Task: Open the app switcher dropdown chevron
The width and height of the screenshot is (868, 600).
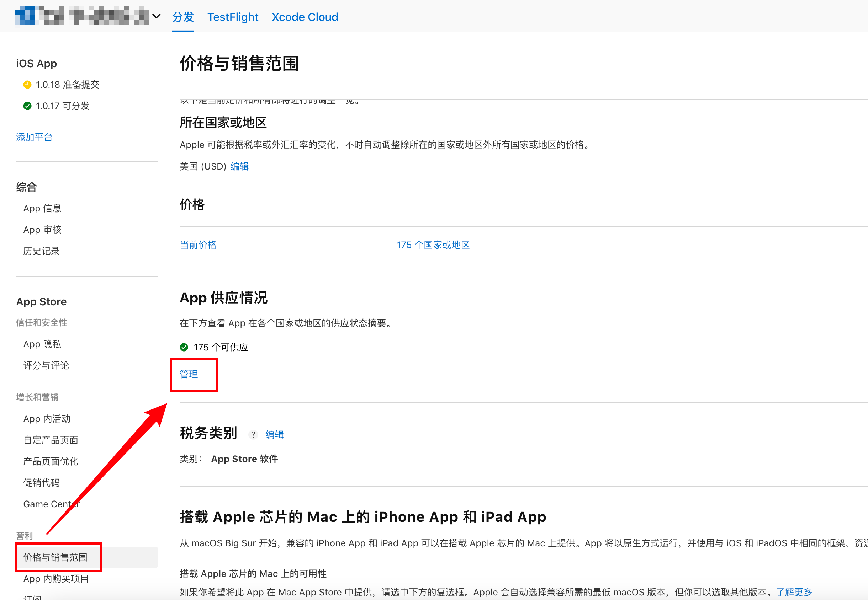Action: 156,17
